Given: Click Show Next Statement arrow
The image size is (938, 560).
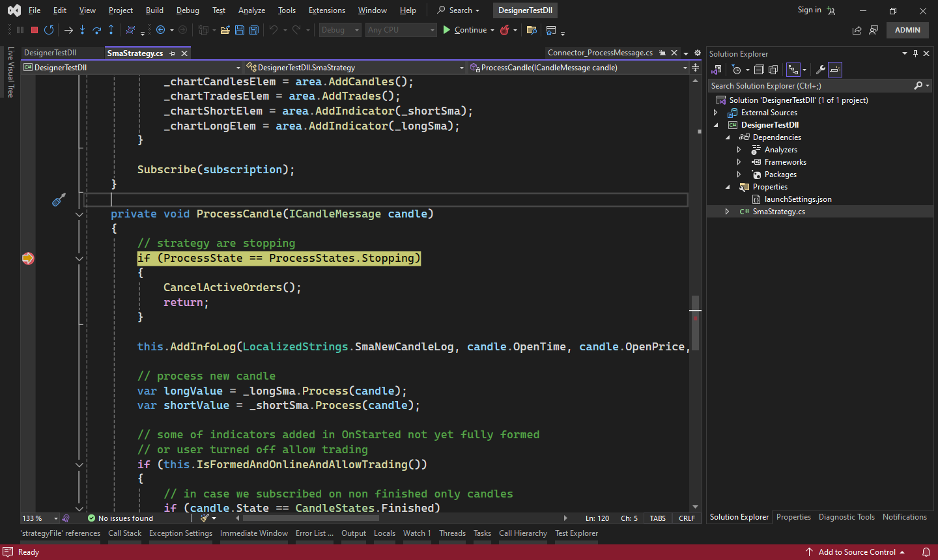Looking at the screenshot, I should [68, 30].
